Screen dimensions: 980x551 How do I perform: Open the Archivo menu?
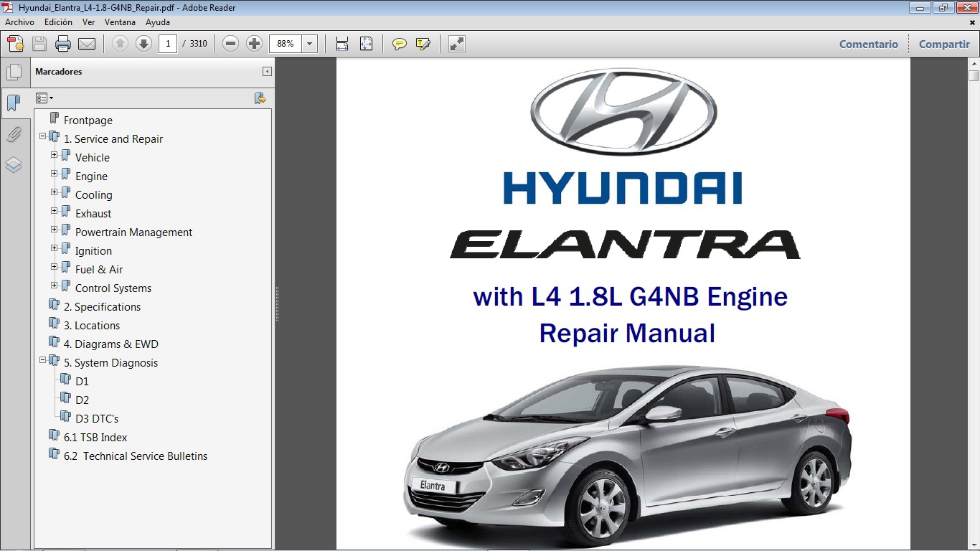[19, 22]
